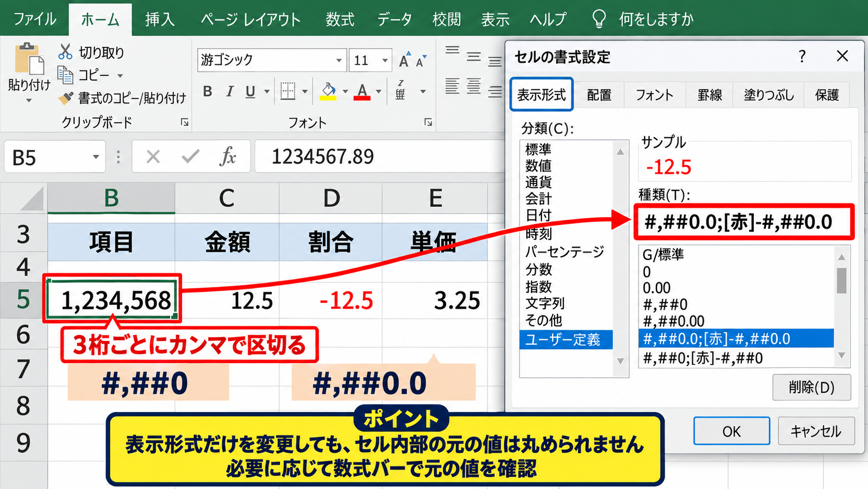Click the Cut (切り取り) scissors icon
The height and width of the screenshot is (489, 868).
(65, 52)
